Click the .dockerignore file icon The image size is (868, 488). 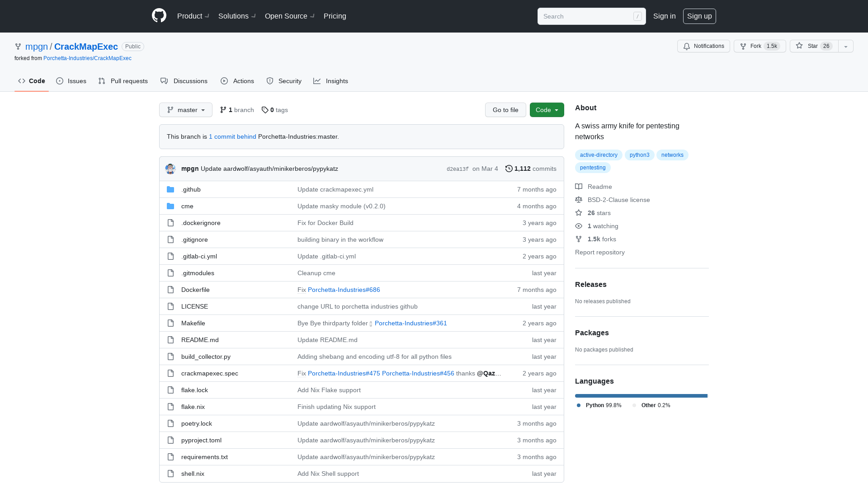pyautogui.click(x=170, y=223)
